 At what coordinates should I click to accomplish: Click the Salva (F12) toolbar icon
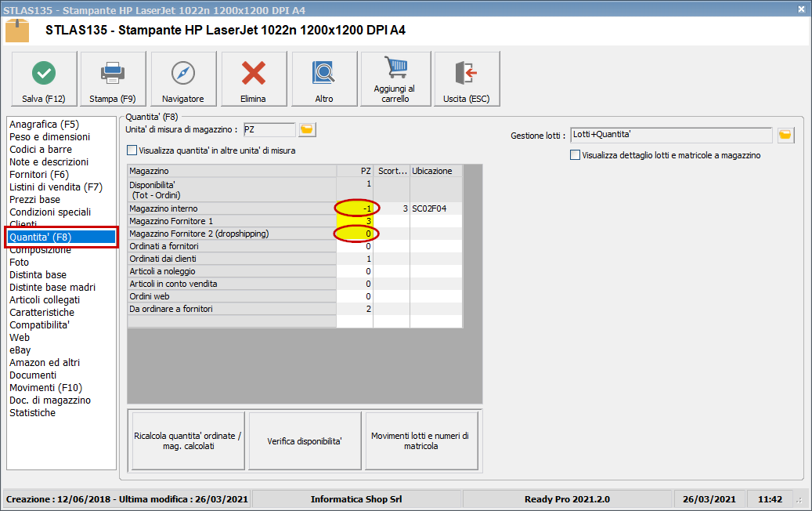pyautogui.click(x=43, y=78)
